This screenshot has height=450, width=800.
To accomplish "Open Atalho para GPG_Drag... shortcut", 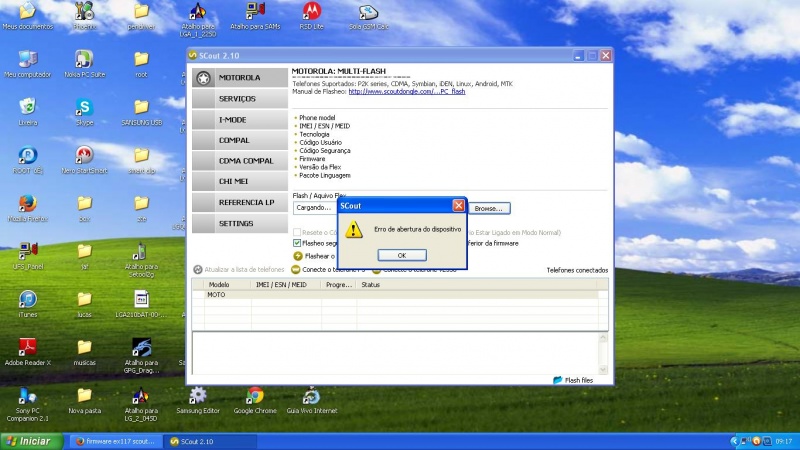I will (x=141, y=356).
